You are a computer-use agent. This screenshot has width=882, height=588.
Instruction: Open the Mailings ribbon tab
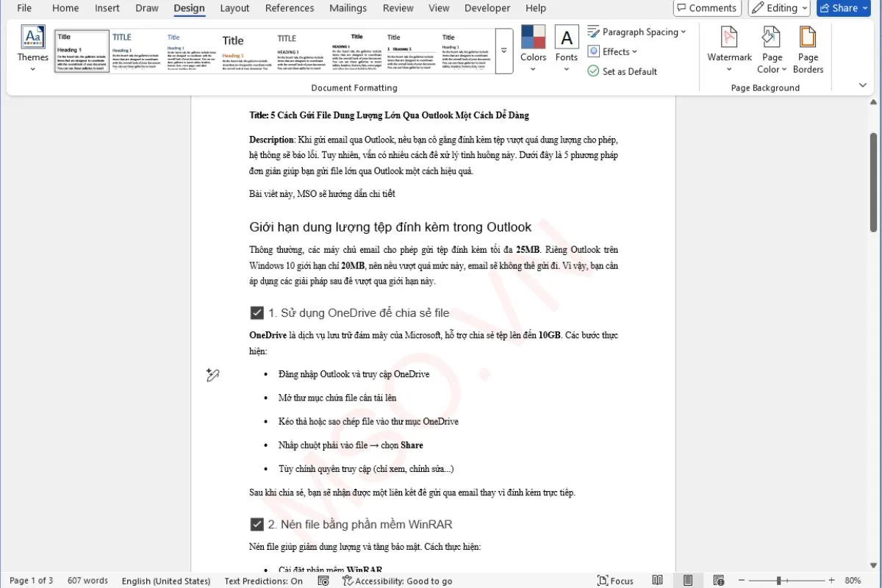click(348, 8)
